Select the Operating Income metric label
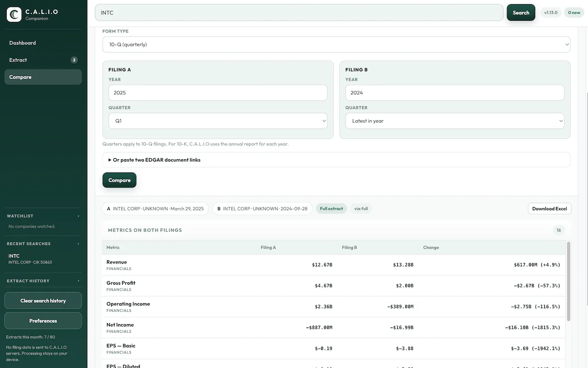 click(128, 304)
